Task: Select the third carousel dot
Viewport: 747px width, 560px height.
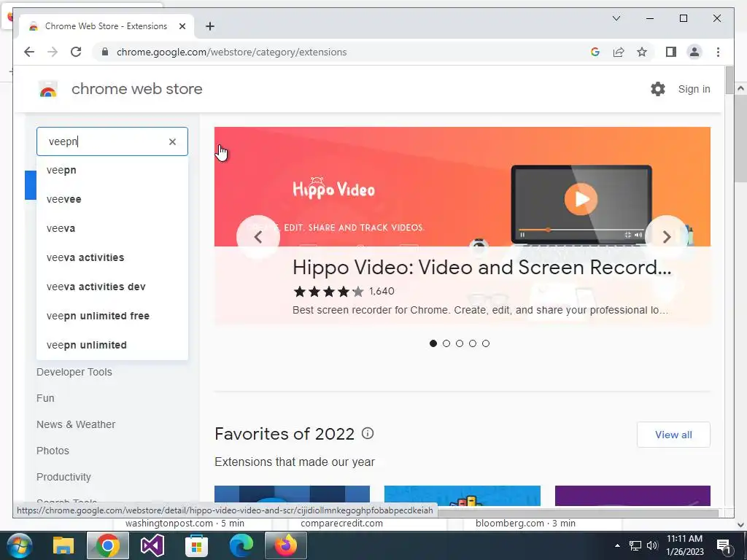Action: click(x=460, y=343)
